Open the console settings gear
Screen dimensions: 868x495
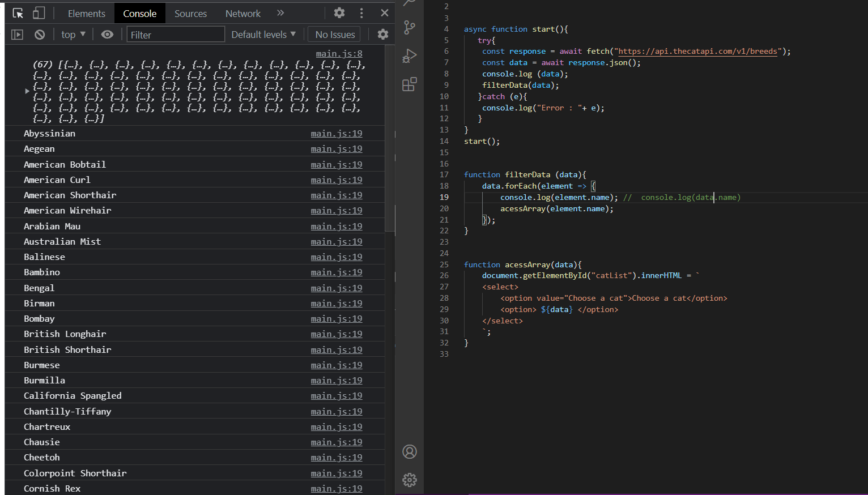382,34
